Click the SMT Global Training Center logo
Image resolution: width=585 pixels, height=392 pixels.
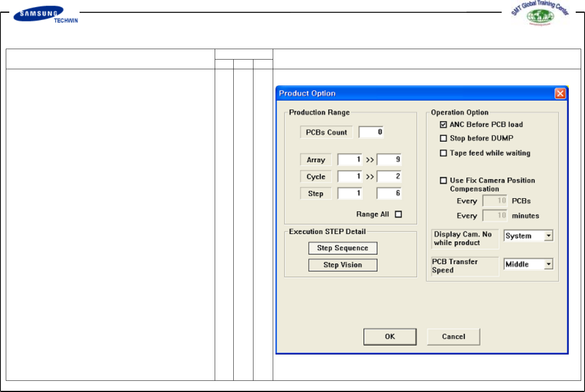(x=540, y=14)
